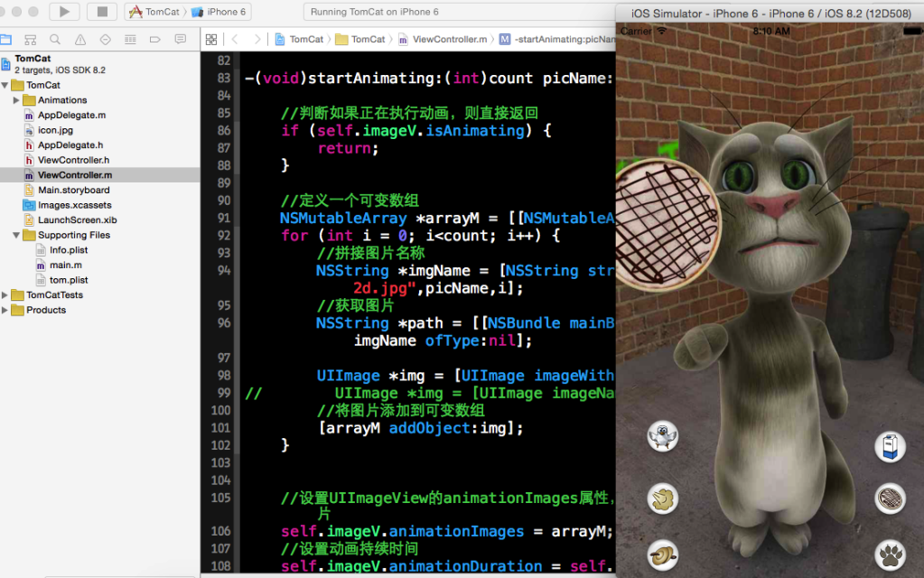Open the Report navigator
The height and width of the screenshot is (578, 924).
tap(181, 40)
